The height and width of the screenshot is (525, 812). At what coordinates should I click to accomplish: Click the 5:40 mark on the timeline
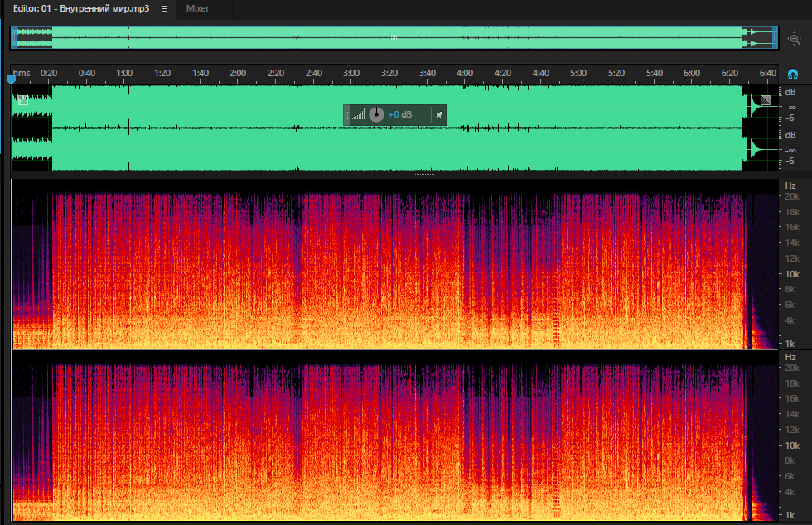point(654,73)
